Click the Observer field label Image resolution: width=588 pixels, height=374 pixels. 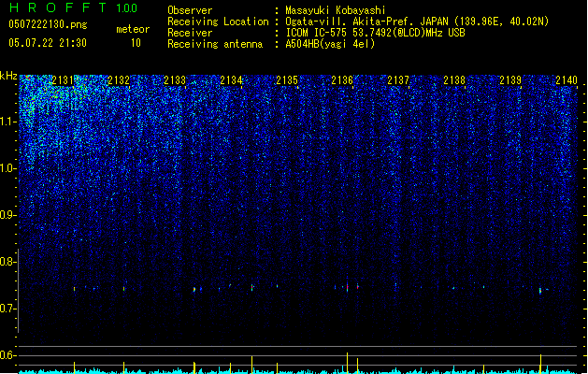coord(190,10)
